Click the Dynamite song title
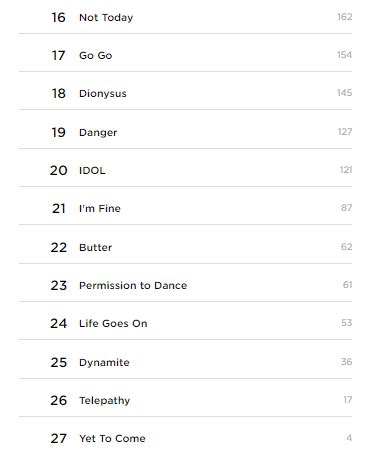Screen dimensions: 383x453 [104, 363]
